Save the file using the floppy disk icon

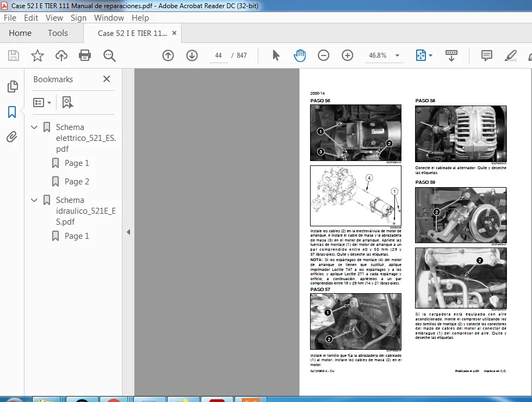point(14,55)
